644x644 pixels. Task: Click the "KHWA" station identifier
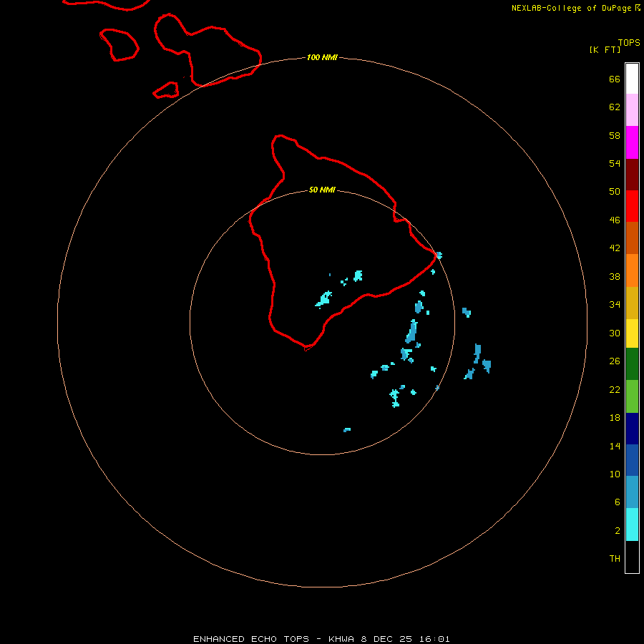(341, 639)
